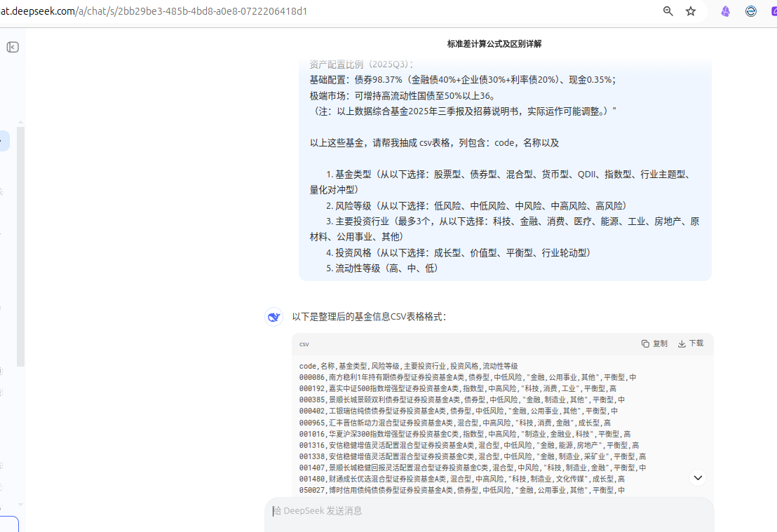Open the blue circular sync extension
The height and width of the screenshot is (532, 777).
751,11
